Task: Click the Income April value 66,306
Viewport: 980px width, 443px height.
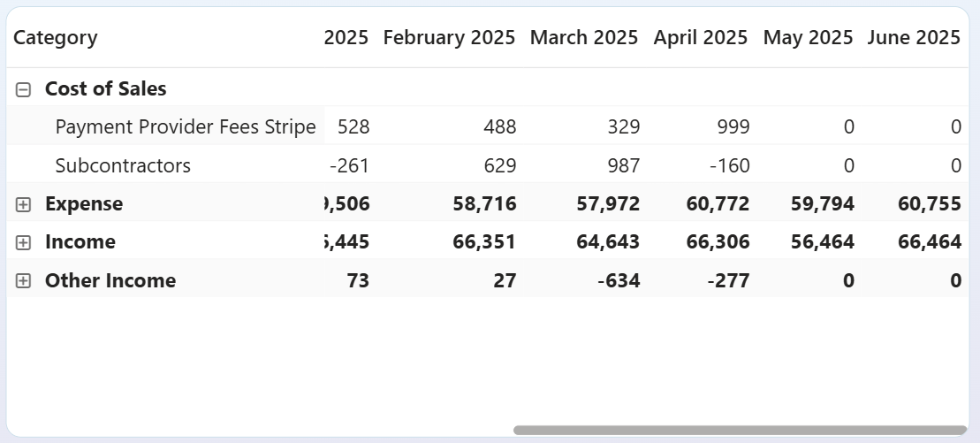Action: [x=718, y=242]
